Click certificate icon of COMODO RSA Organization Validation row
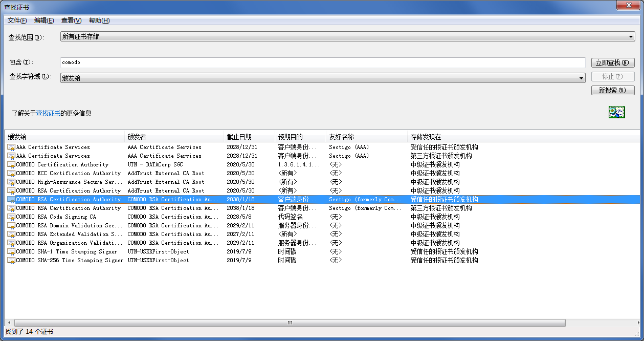The height and width of the screenshot is (341, 644). tap(11, 243)
